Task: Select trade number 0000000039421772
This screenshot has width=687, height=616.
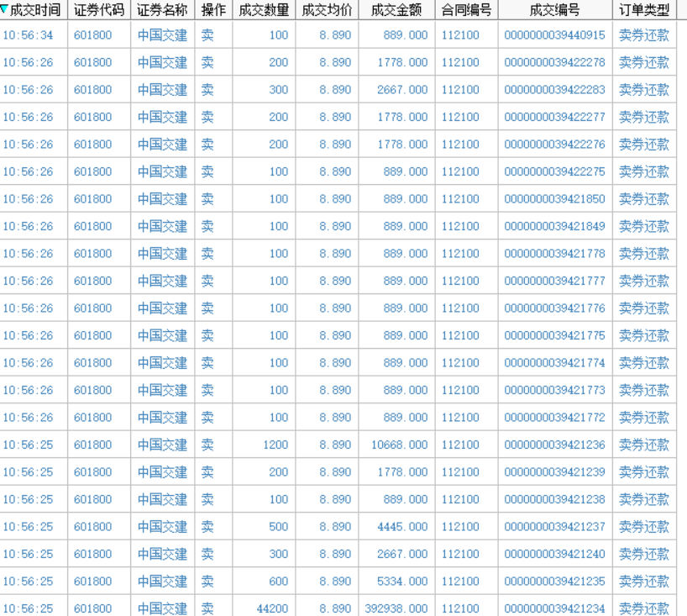Action: click(554, 418)
